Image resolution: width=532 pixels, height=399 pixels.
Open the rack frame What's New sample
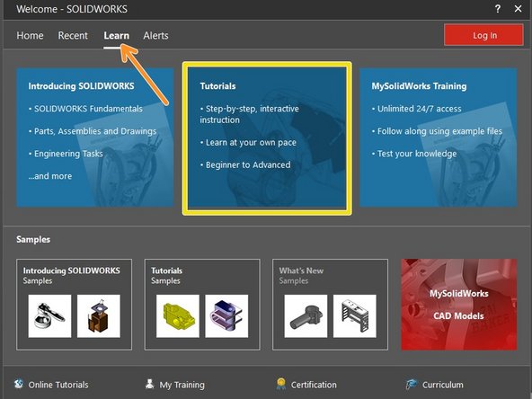coord(355,316)
